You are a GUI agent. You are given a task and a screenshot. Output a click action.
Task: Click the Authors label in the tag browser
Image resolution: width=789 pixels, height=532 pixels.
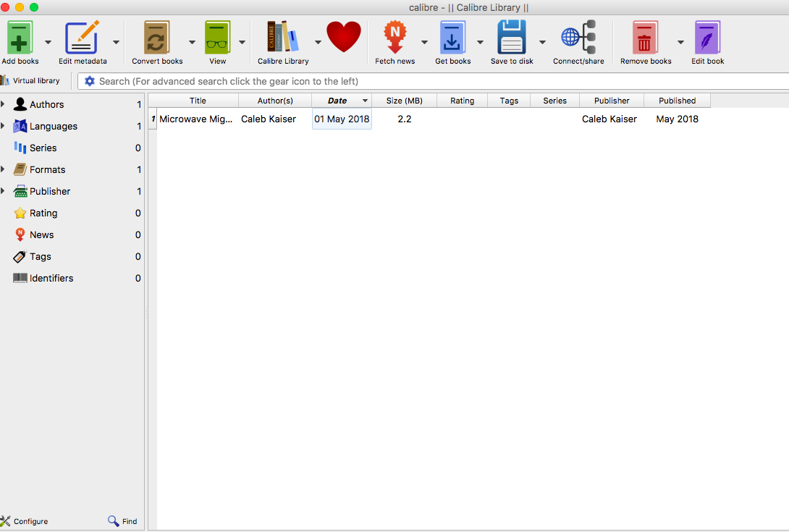47,105
